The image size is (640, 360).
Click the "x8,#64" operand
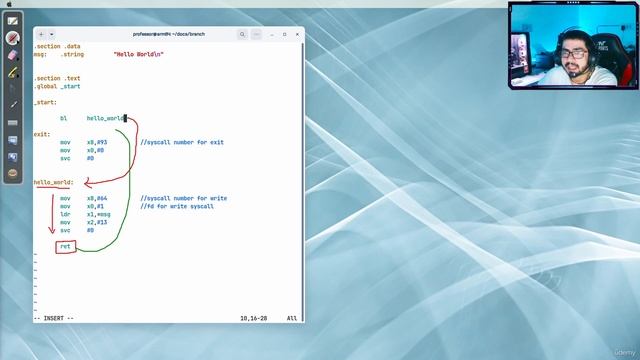[x=97, y=198]
